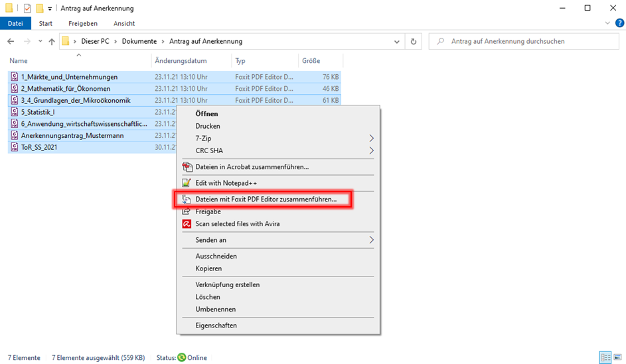Screen dimensions: 626x364
Task: Expand the 7-Zip submenu
Action: click(371, 139)
